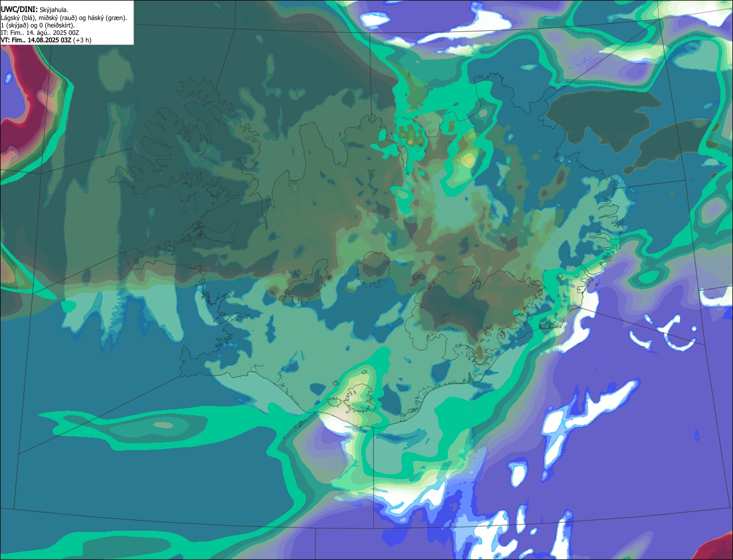Click the 'VT: Fim.. 14.08.2025 03Z (+3 h)' line
The width and height of the screenshot is (733, 560).
pos(46,40)
